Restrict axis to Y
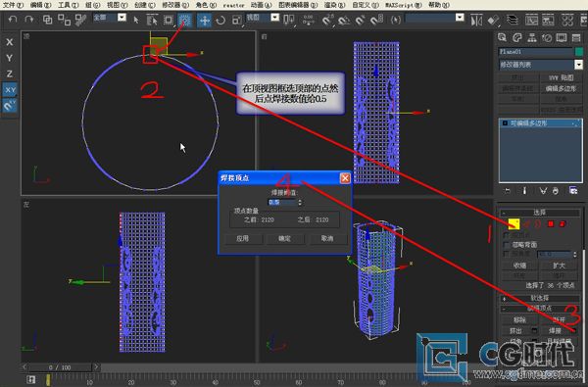Viewport: 588px width, 387px height. tap(10, 58)
